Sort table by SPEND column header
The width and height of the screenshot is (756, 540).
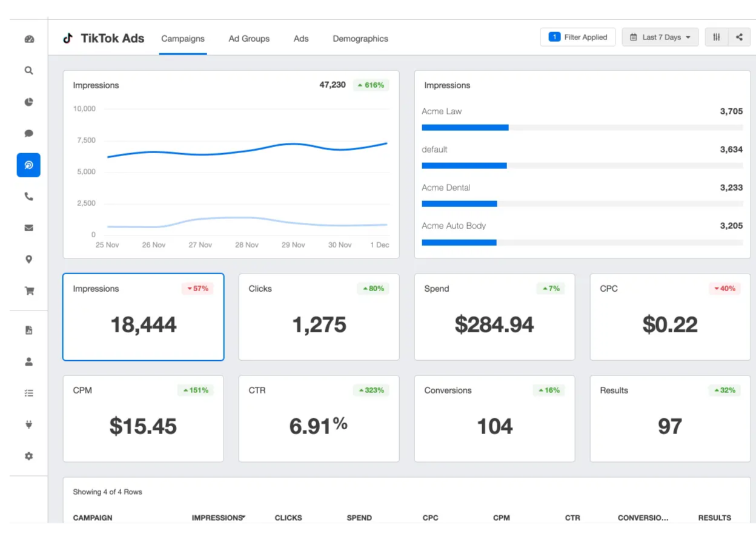point(359,518)
